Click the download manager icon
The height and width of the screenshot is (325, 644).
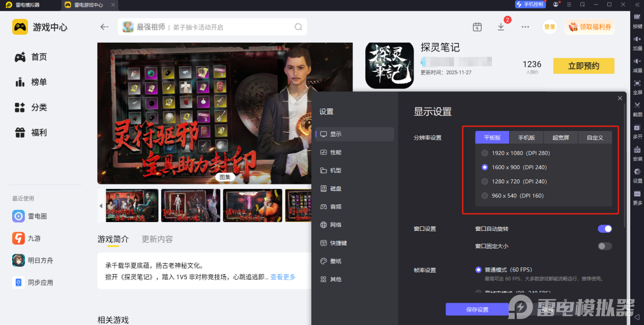501,27
